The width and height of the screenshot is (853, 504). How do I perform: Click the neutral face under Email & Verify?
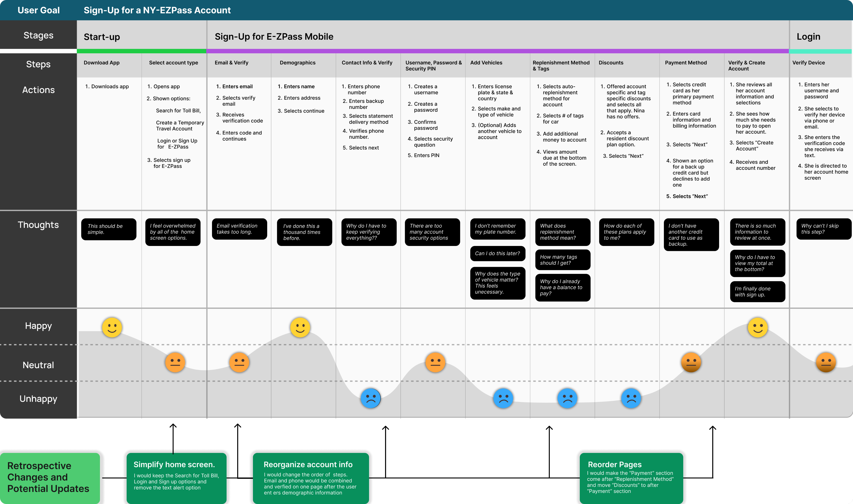[239, 362]
